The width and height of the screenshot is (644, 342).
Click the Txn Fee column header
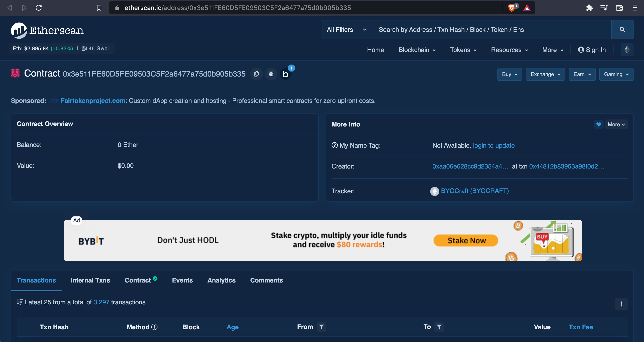[x=581, y=327]
